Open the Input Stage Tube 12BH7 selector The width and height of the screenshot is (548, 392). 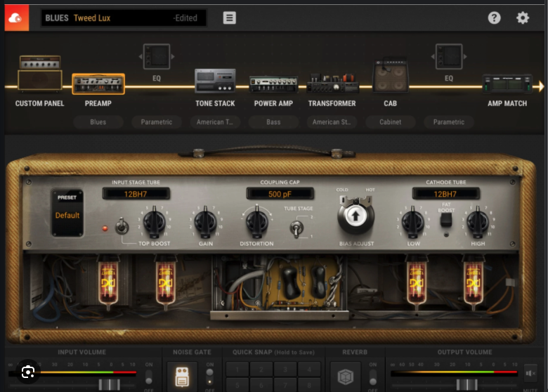[x=136, y=194]
